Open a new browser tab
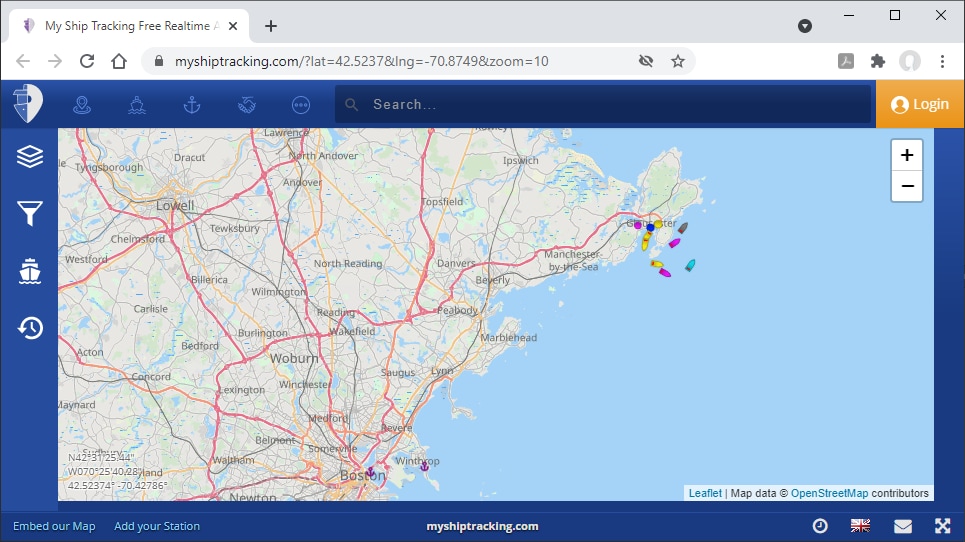 pos(271,26)
